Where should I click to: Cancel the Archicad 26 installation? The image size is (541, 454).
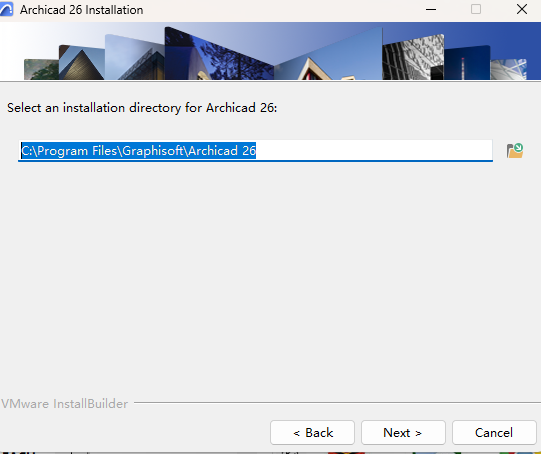pos(494,432)
